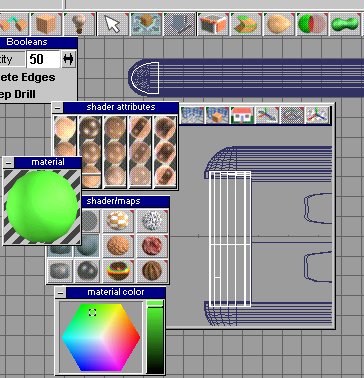364x378 pixels.
Task: Pick a color in the hexagon picker
Action: click(x=101, y=337)
